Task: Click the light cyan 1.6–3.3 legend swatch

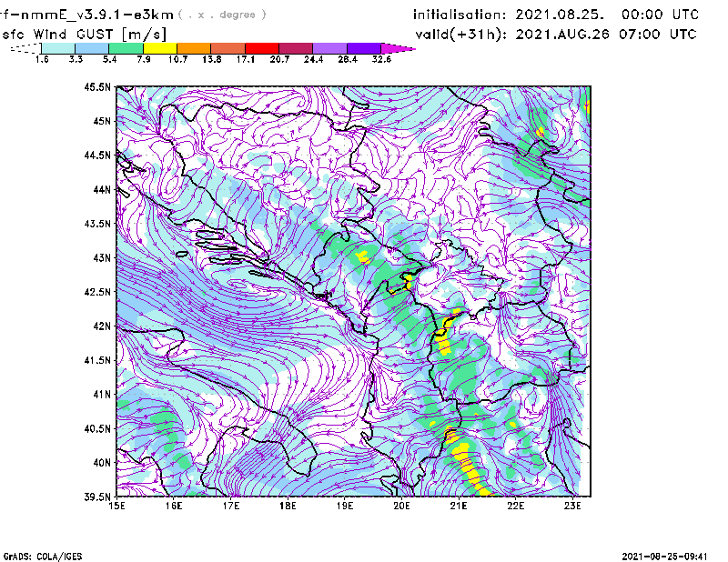Action: click(58, 48)
